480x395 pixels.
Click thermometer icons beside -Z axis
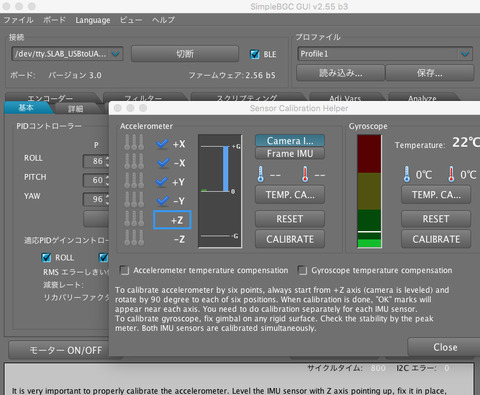pyautogui.click(x=134, y=238)
